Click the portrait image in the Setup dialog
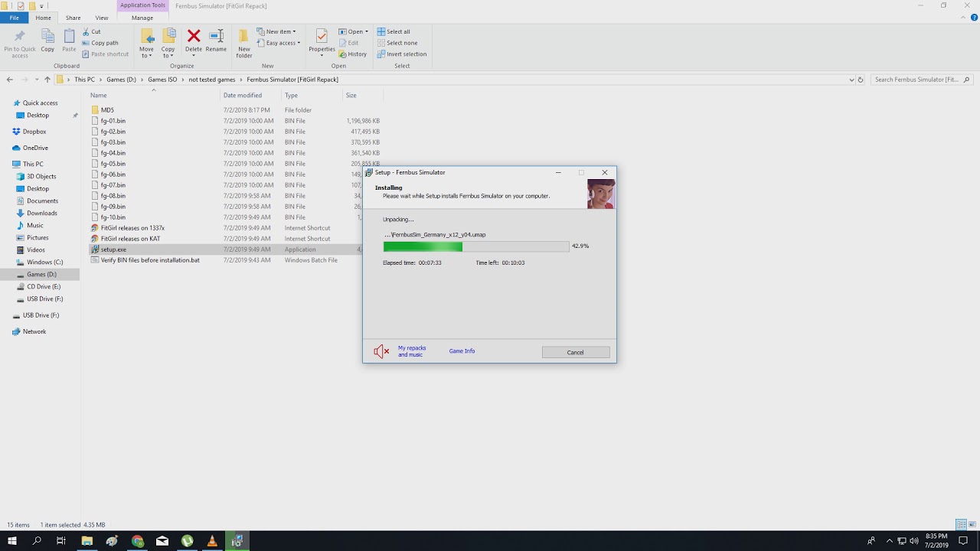 tap(601, 194)
